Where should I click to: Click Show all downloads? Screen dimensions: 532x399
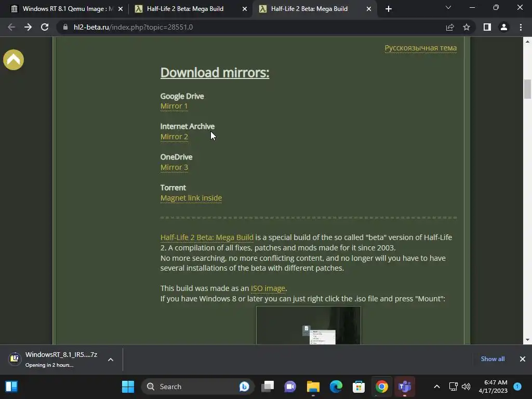pyautogui.click(x=493, y=358)
